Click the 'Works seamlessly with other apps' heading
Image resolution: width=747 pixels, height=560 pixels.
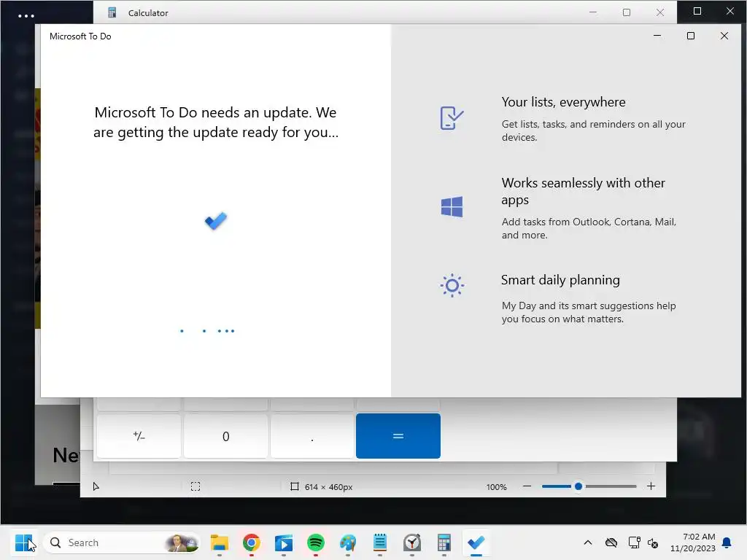click(x=583, y=191)
